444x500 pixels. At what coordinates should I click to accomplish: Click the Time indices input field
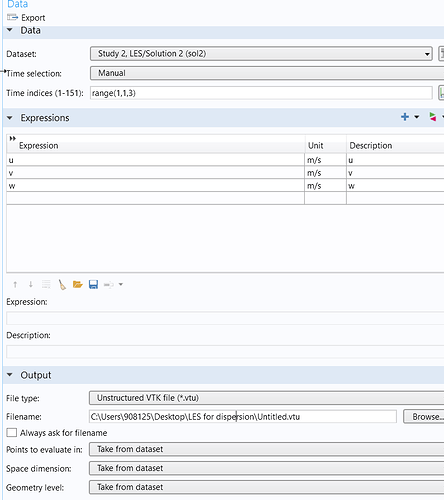coord(261,93)
